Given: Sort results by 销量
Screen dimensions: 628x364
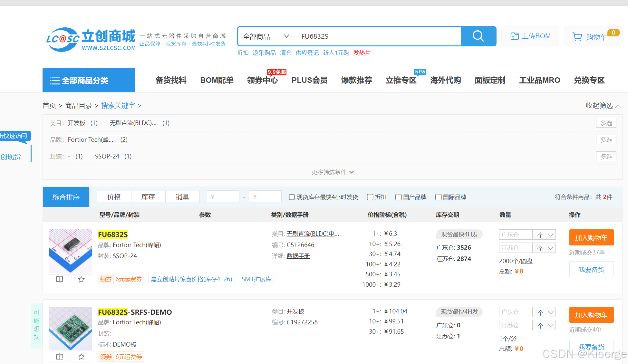Looking at the screenshot, I should (182, 196).
